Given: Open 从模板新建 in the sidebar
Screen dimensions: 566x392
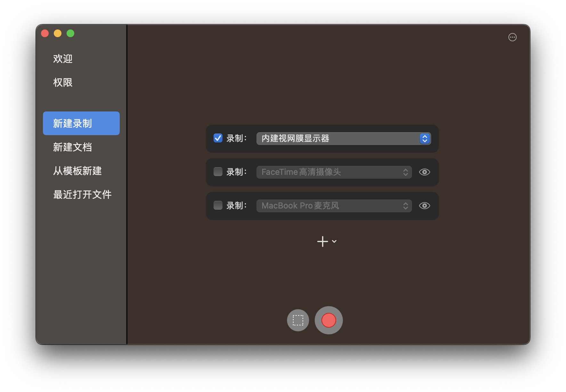Looking at the screenshot, I should [77, 171].
